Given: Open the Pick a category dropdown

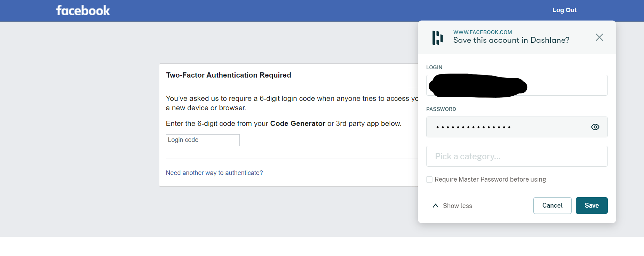Looking at the screenshot, I should pyautogui.click(x=517, y=156).
